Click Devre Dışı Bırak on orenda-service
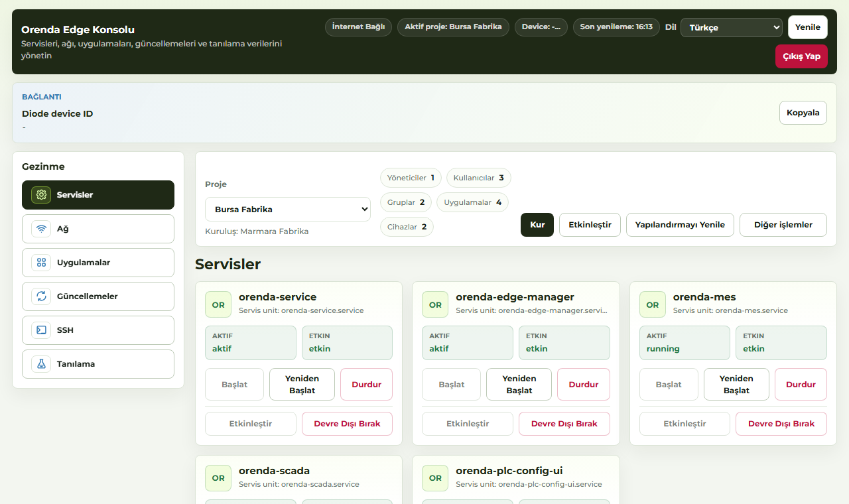 pyautogui.click(x=347, y=424)
